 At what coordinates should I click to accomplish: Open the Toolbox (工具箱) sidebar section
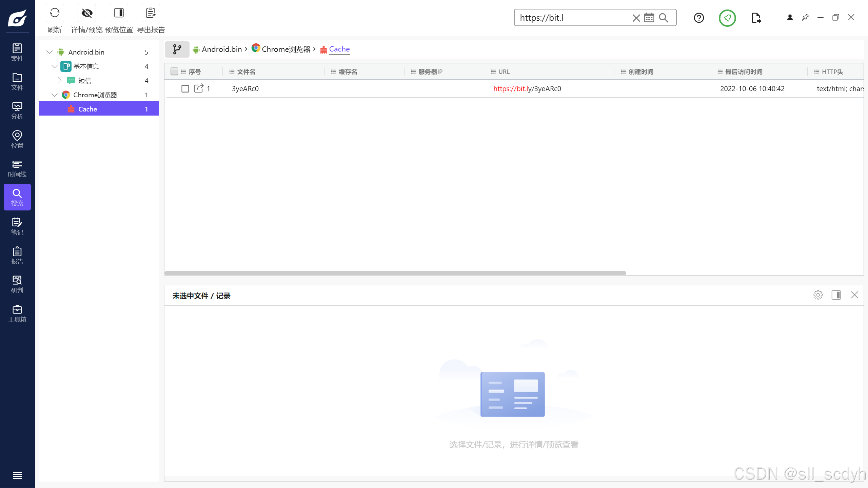[17, 313]
